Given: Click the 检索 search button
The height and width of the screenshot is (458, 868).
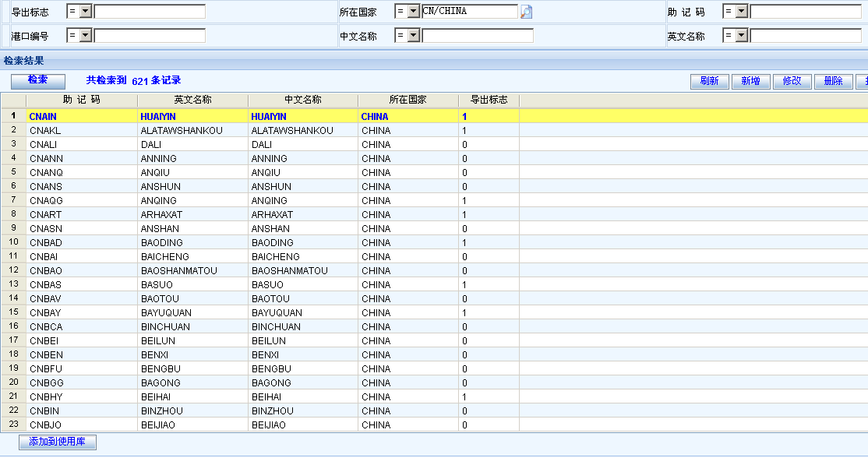Looking at the screenshot, I should tap(37, 80).
